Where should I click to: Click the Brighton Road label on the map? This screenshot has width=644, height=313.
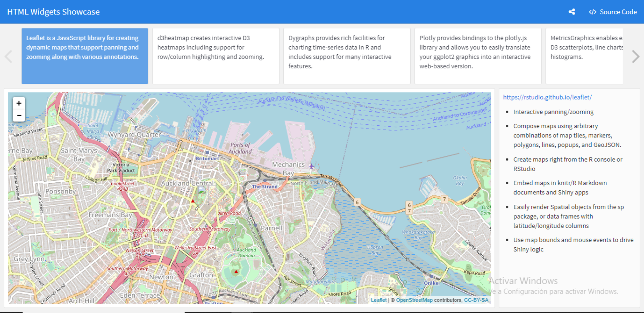tap(308, 265)
